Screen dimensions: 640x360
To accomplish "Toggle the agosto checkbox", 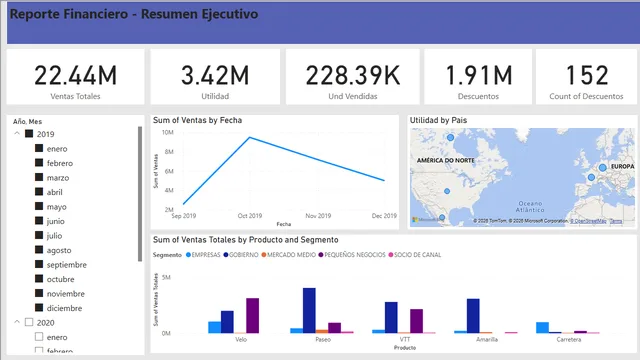I will coord(39,249).
